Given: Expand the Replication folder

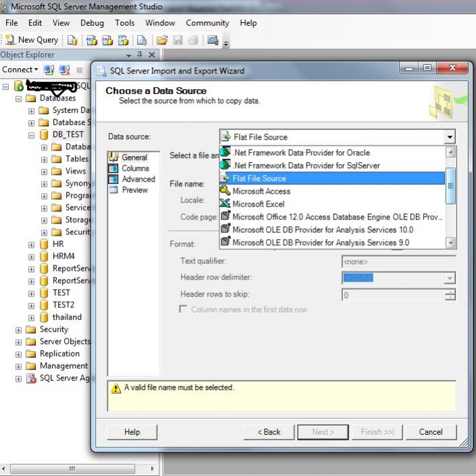Looking at the screenshot, I should [18, 354].
